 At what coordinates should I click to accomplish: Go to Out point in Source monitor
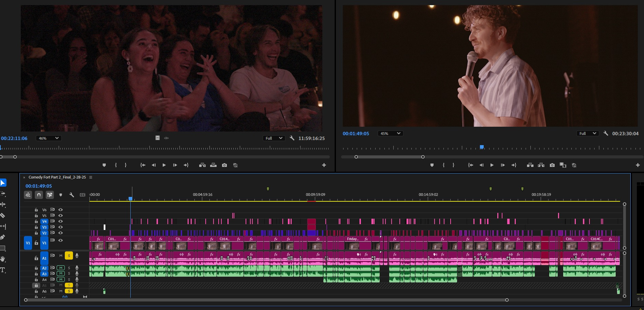[x=186, y=165]
